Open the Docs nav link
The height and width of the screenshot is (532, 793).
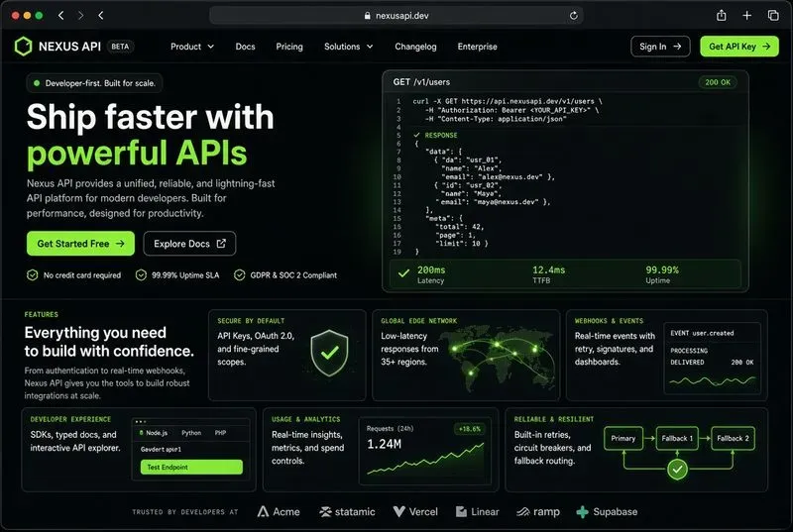tap(245, 47)
